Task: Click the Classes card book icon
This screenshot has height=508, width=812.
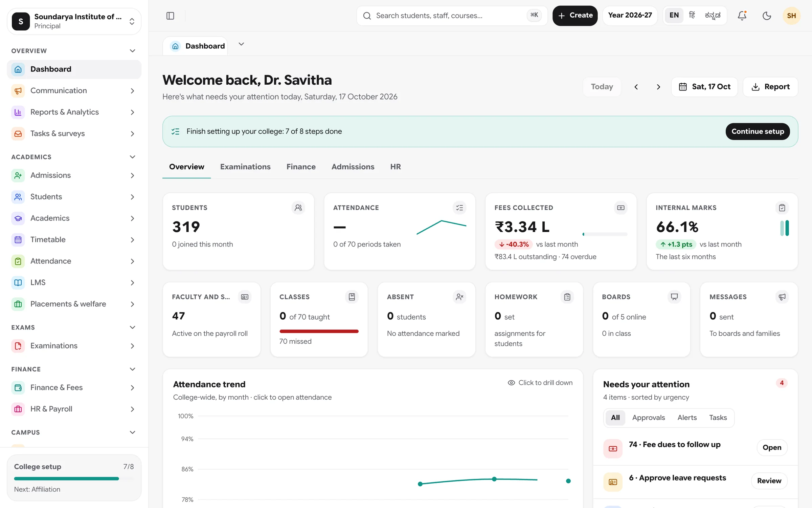Action: 352,297
